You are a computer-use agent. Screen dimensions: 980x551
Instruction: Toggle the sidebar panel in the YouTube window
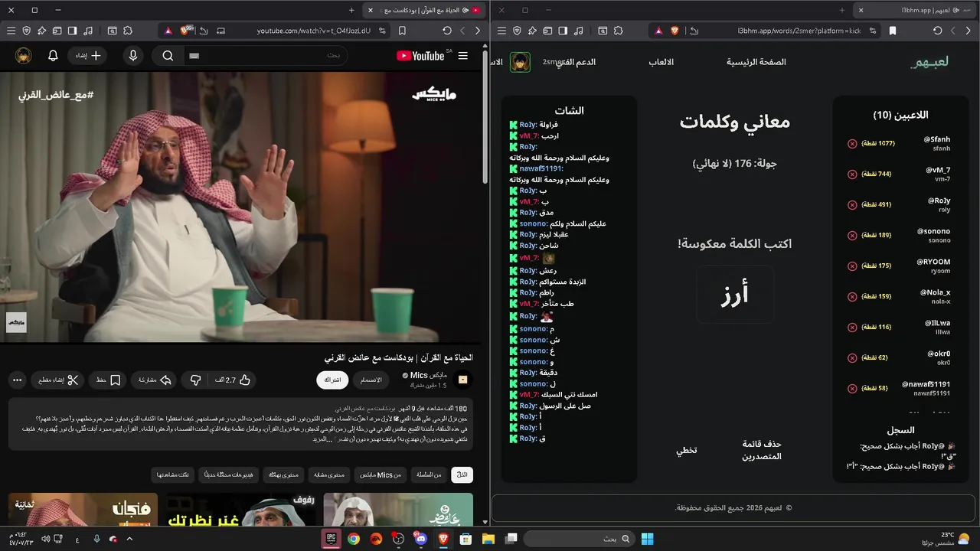72,31
